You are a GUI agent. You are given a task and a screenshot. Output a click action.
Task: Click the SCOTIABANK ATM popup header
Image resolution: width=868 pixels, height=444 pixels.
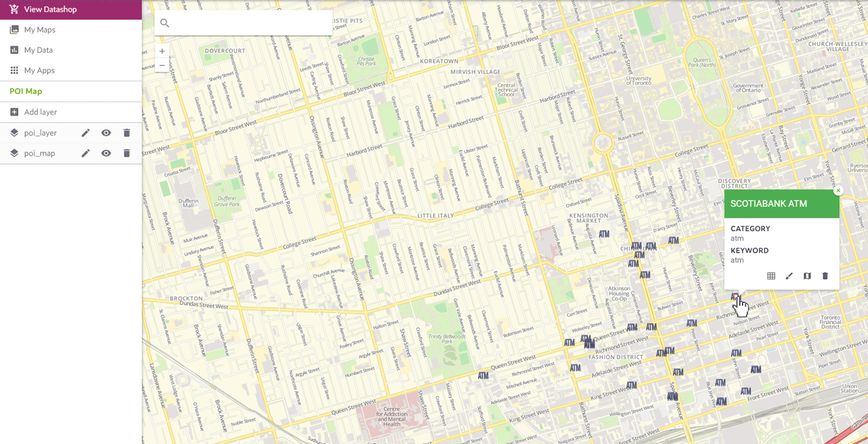click(x=782, y=203)
